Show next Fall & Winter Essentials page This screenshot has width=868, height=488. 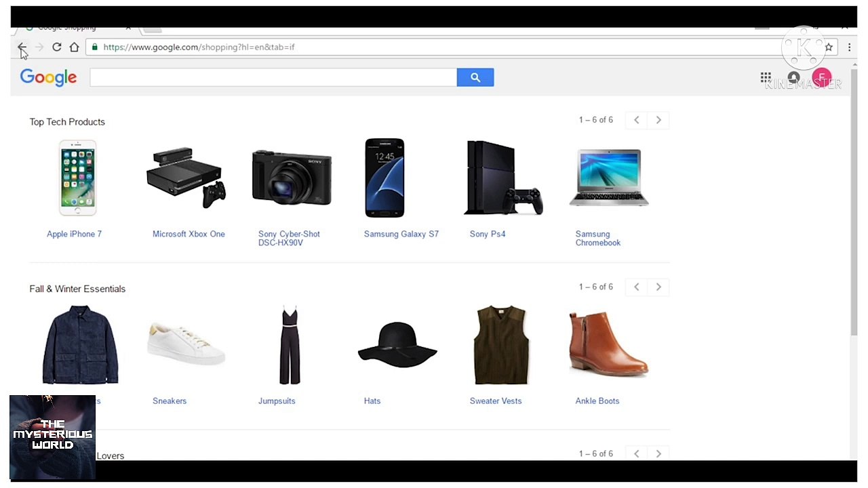[658, 287]
